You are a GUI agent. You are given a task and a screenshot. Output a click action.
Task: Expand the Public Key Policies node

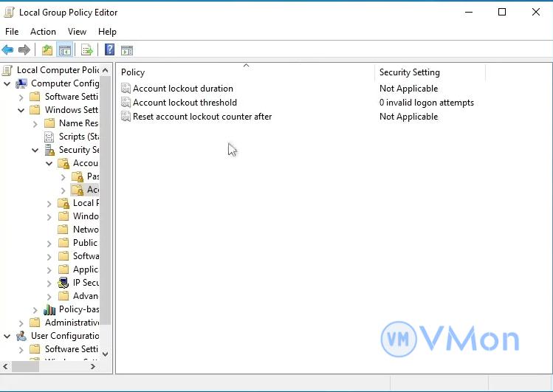coord(49,243)
